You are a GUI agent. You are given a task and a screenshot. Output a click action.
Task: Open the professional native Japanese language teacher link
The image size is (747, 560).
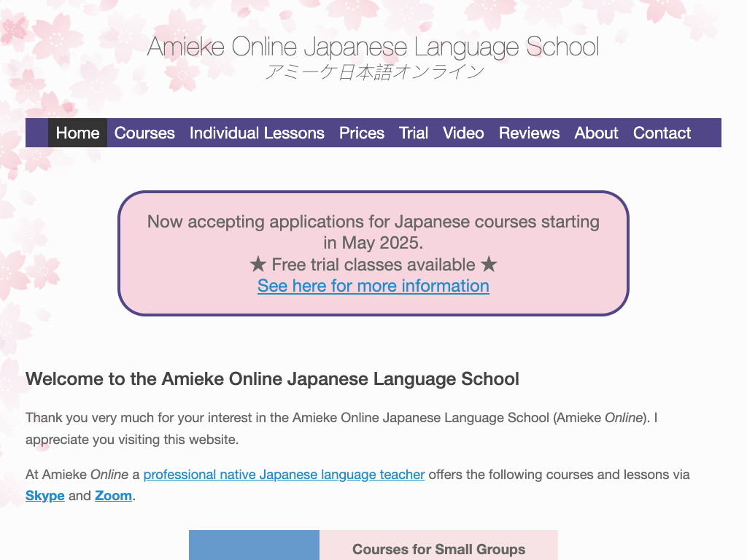pyautogui.click(x=284, y=475)
